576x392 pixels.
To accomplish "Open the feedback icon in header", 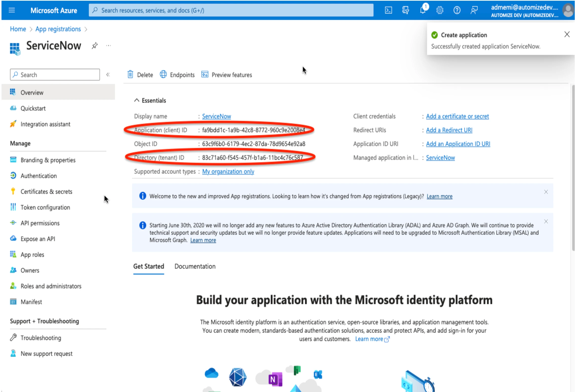I will pyautogui.click(x=474, y=10).
